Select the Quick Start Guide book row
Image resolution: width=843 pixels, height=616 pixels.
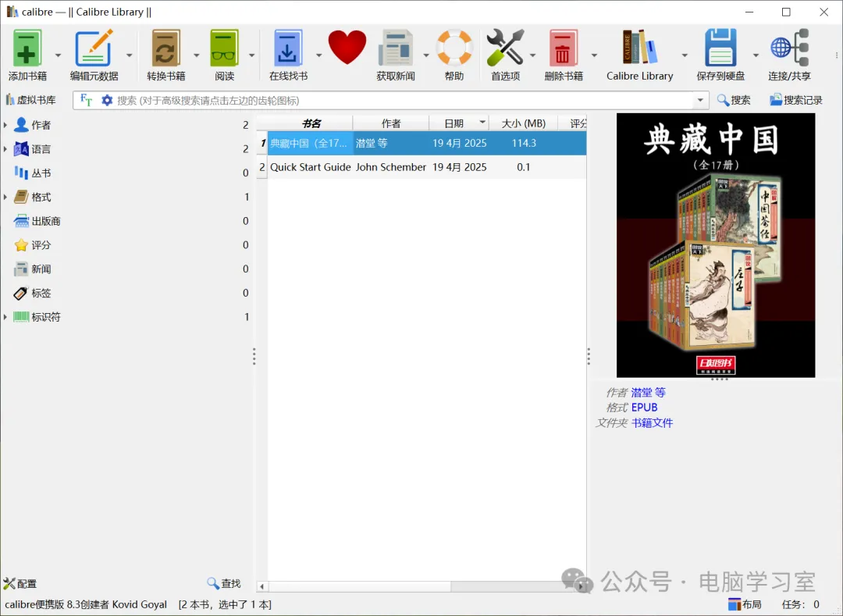click(421, 167)
